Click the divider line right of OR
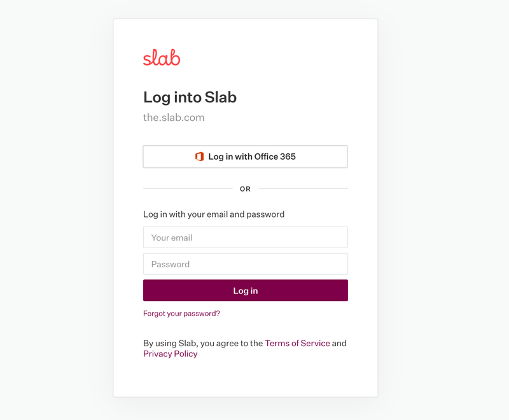 coord(303,189)
